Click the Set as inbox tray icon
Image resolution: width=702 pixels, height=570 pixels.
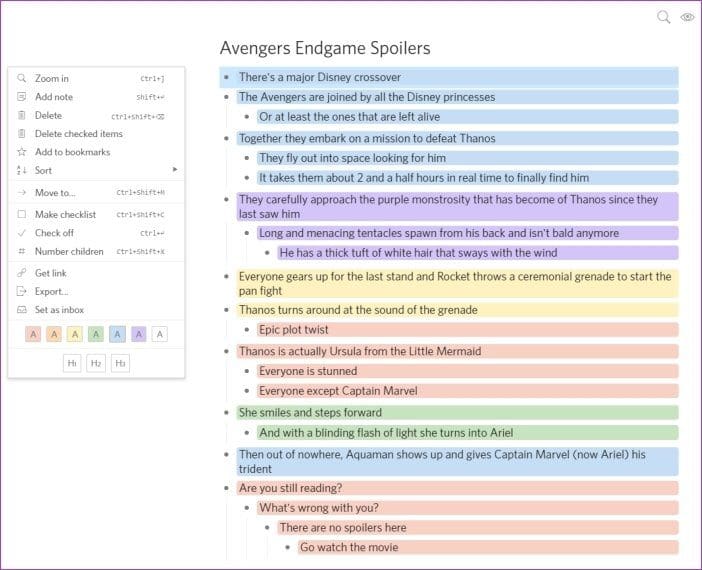coord(21,309)
